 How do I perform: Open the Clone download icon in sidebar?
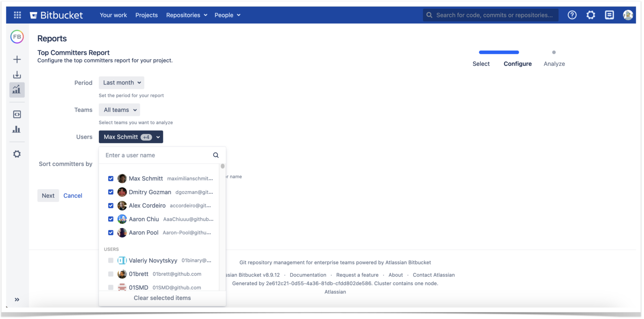pos(17,75)
